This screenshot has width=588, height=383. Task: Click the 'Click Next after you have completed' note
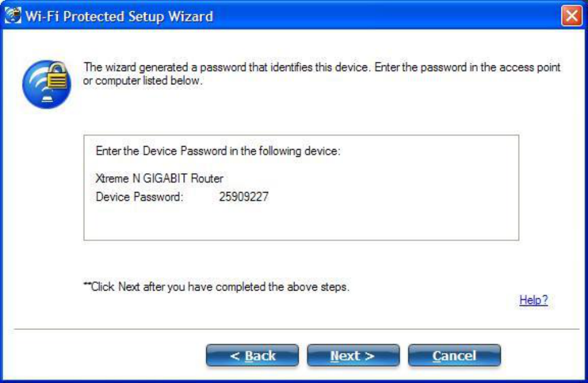point(216,287)
